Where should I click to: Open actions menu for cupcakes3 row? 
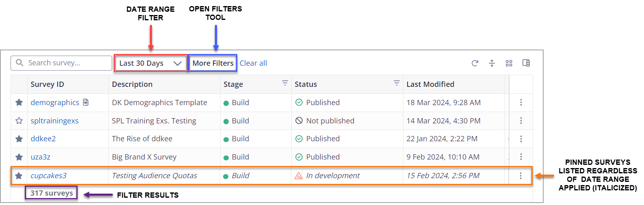pos(520,176)
